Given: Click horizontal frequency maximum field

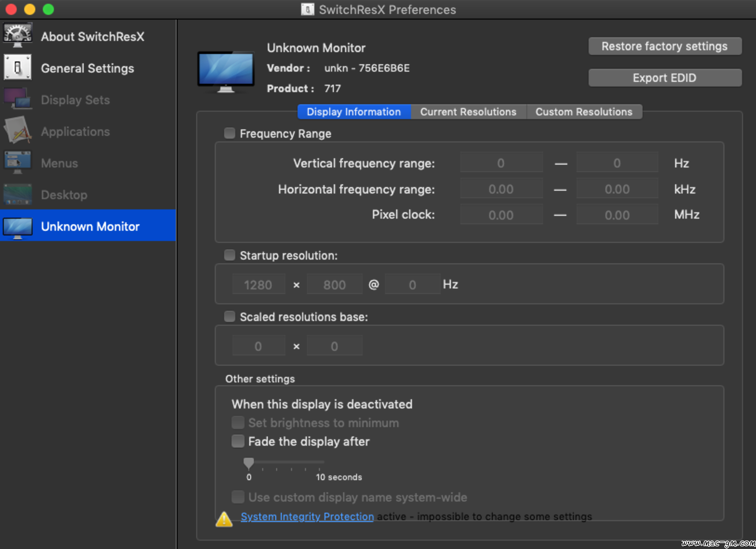Looking at the screenshot, I should click(x=617, y=189).
